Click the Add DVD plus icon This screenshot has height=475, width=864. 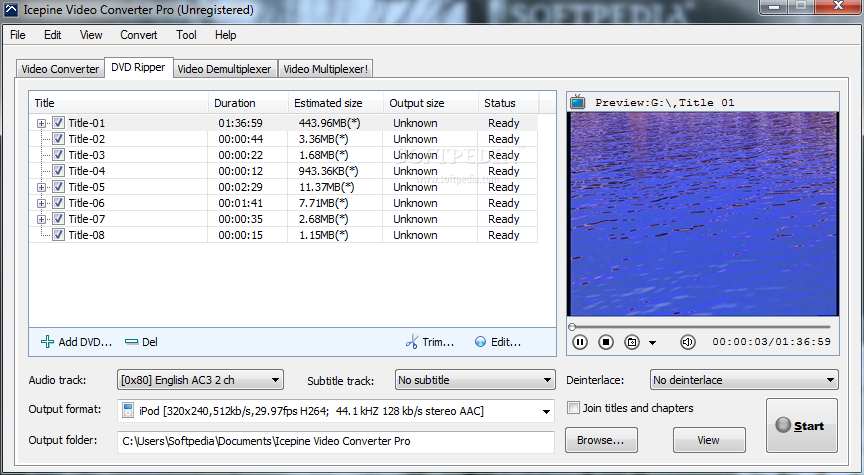click(x=47, y=342)
